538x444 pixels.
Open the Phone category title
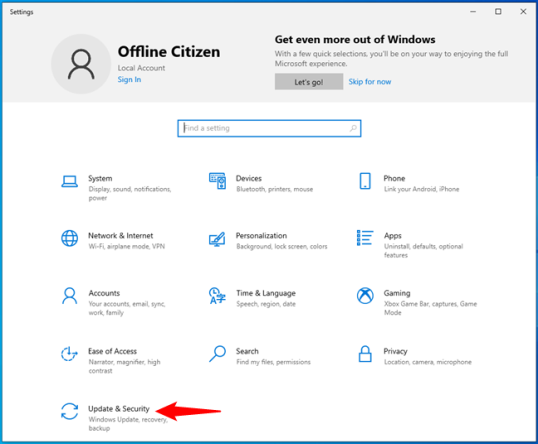pos(394,178)
